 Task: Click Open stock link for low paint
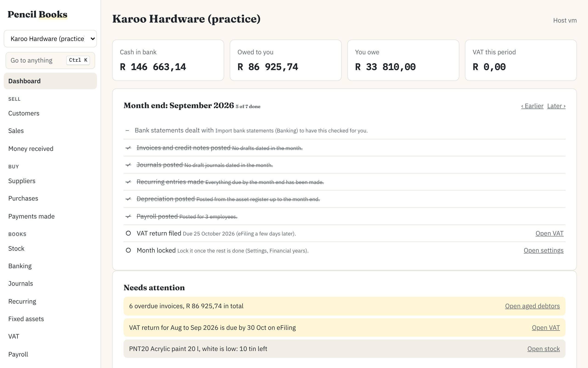[543, 349]
